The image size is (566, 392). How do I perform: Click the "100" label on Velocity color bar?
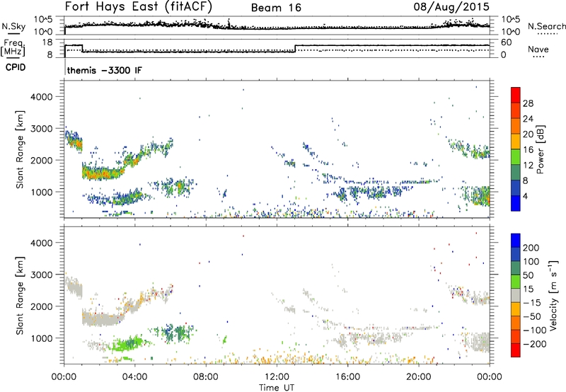[531, 262]
